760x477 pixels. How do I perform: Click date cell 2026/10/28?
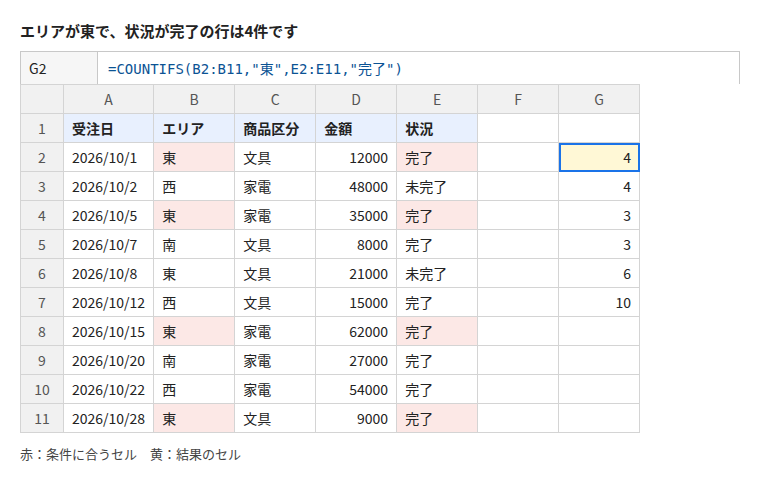pos(109,419)
